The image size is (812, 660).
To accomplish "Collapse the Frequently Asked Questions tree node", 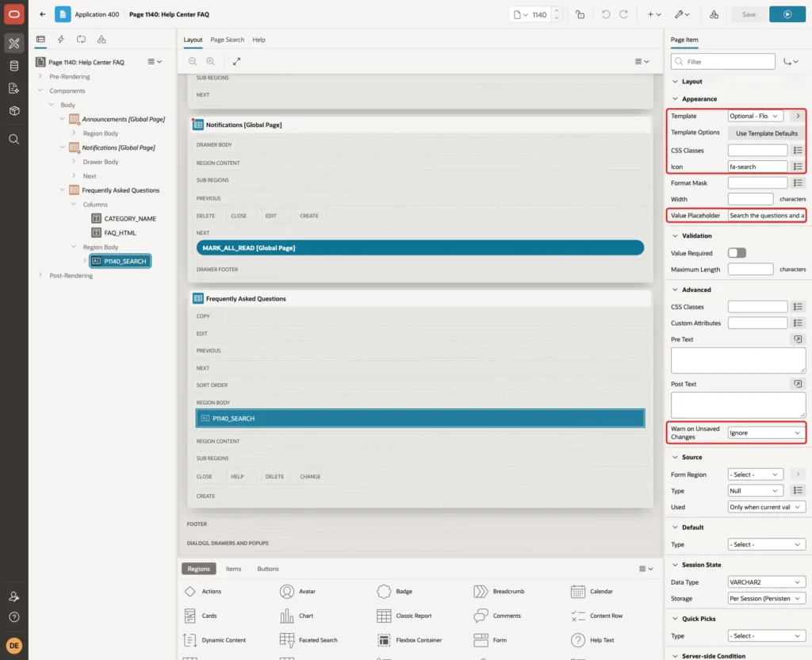I will [x=62, y=190].
